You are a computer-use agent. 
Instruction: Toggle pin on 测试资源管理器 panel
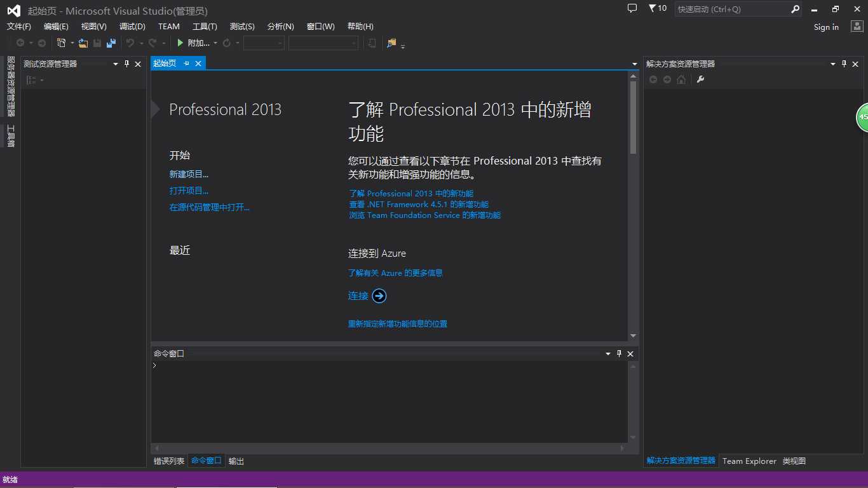(126, 64)
